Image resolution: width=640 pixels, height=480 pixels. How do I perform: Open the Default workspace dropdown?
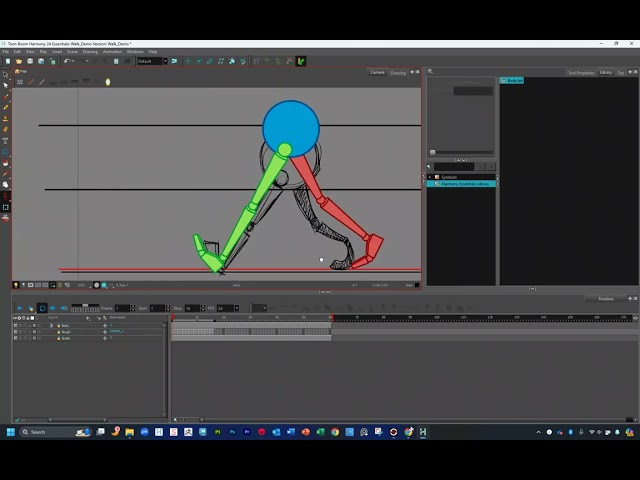tap(165, 61)
